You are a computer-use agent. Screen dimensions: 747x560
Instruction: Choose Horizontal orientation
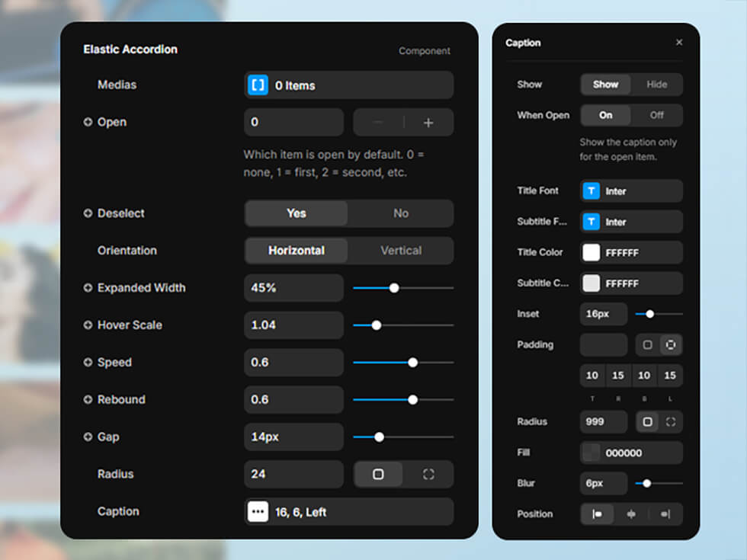(297, 251)
